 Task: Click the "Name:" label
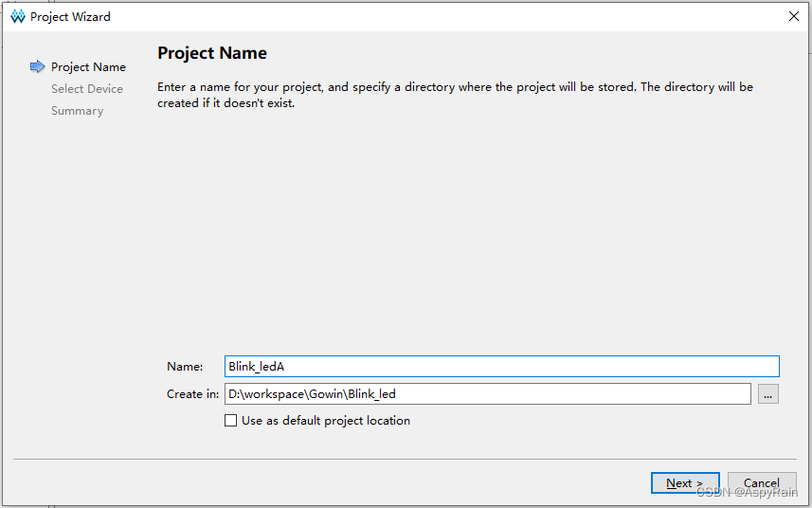coord(185,367)
